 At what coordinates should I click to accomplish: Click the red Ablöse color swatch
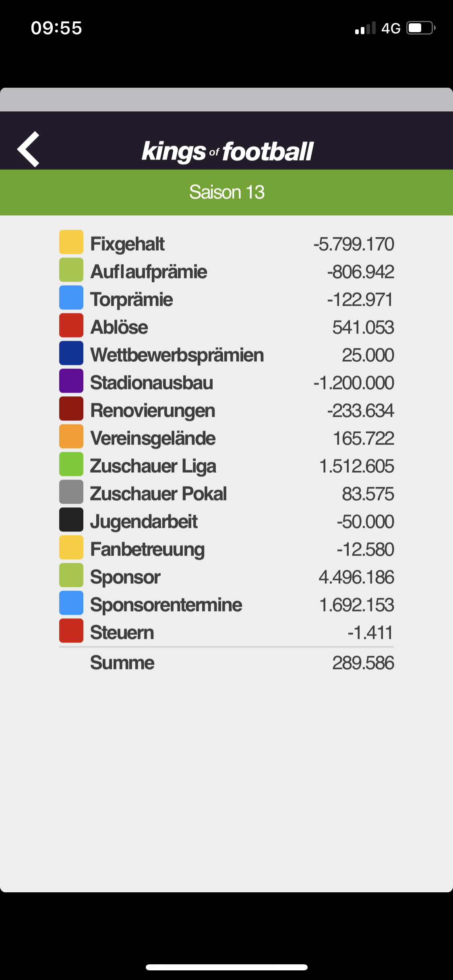[71, 325]
